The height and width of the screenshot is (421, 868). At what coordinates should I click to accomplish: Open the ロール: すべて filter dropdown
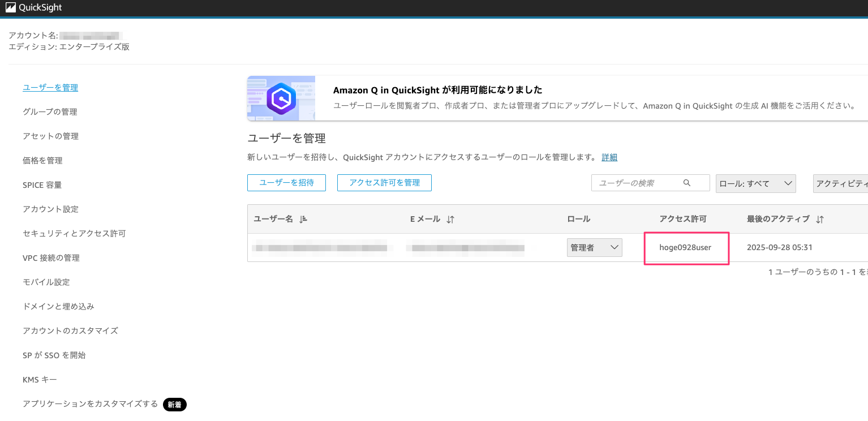(x=755, y=183)
